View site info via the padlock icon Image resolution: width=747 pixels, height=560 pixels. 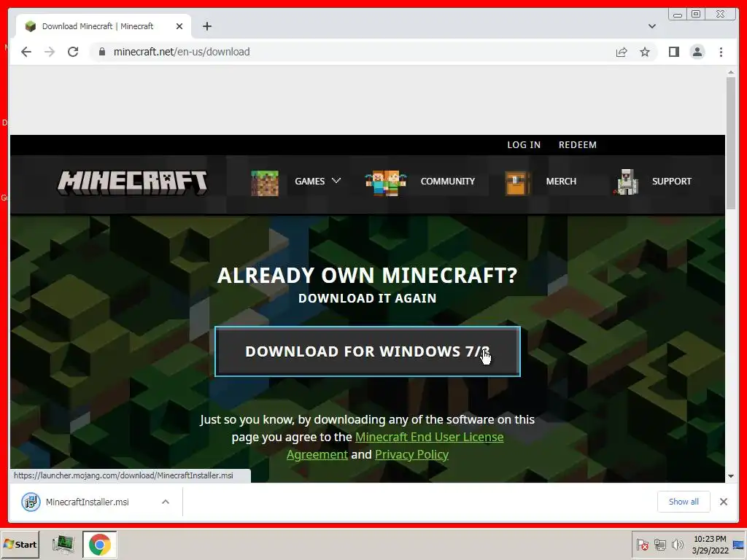[x=101, y=52]
